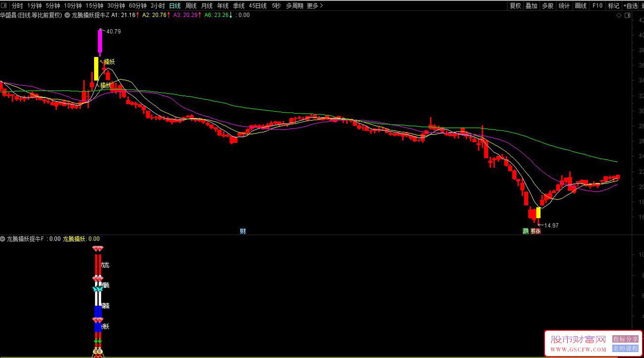Select the 45日线 period
This screenshot has height=358, width=644.
[258, 6]
